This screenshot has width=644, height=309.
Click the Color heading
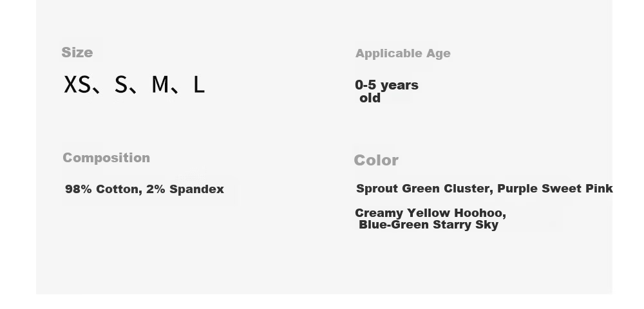[x=376, y=160]
